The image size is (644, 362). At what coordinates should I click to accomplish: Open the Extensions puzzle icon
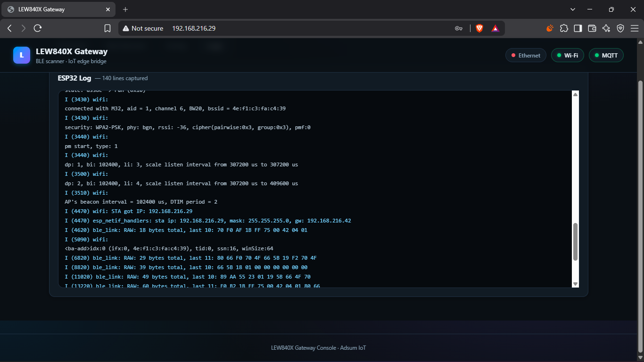(564, 28)
